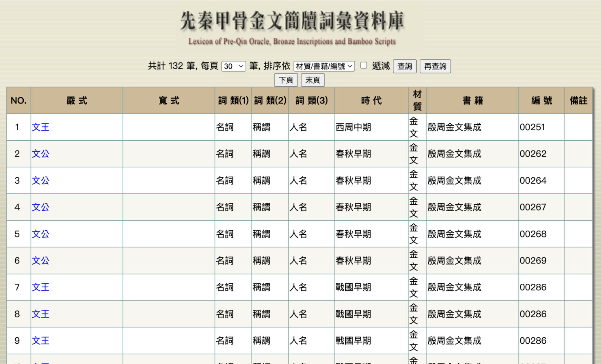Open the 文王 link in row 7

41,287
